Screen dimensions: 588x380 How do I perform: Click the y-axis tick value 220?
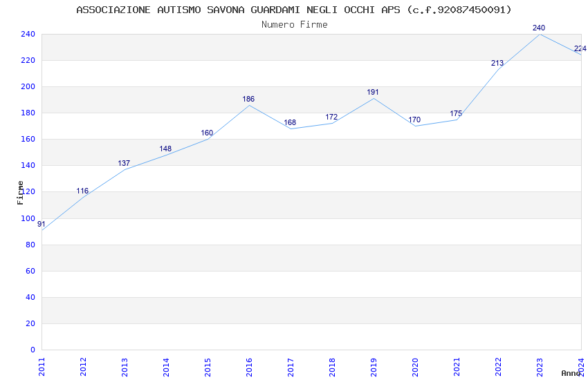pyautogui.click(x=28, y=60)
